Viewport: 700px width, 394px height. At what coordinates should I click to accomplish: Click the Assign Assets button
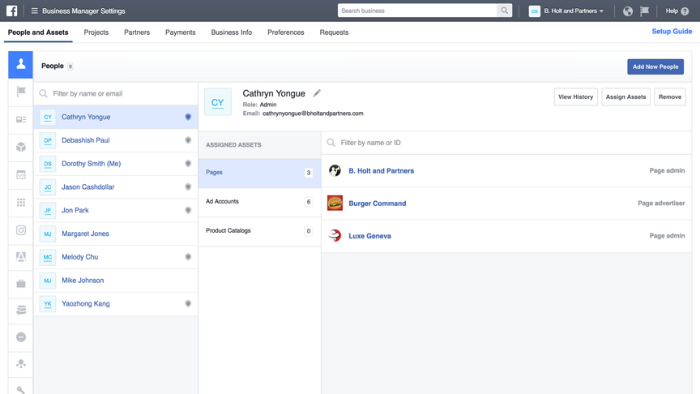(x=625, y=97)
